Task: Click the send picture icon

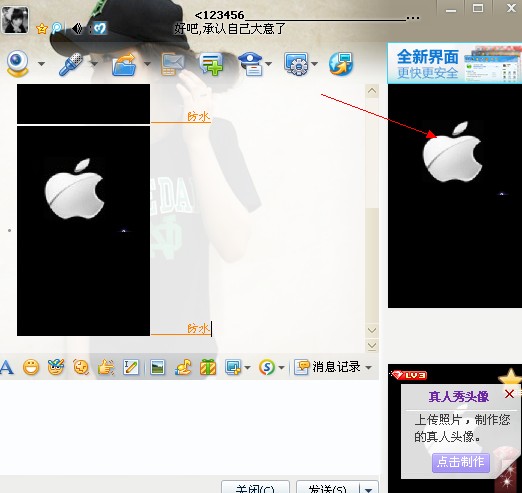Action: point(157,367)
